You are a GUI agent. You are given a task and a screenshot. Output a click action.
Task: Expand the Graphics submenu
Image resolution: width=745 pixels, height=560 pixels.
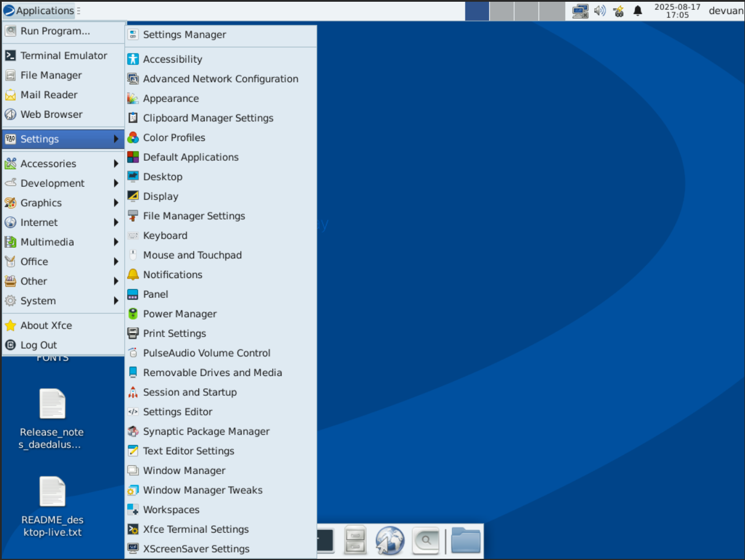coord(63,203)
